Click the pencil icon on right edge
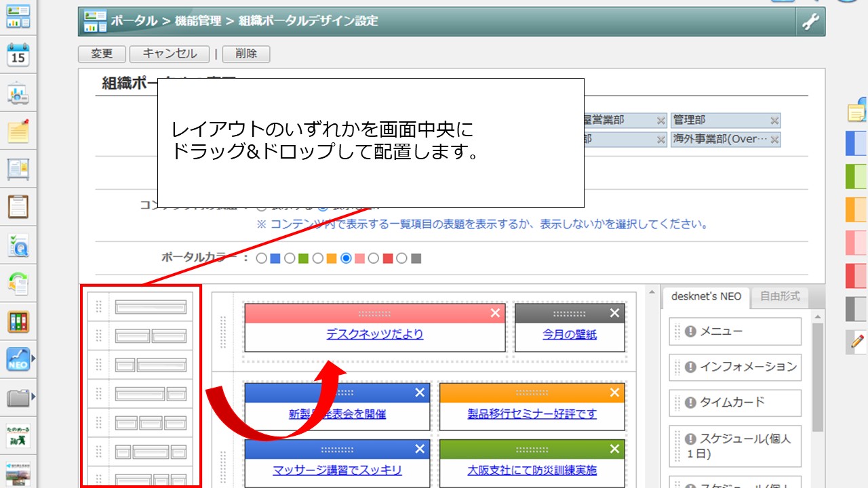This screenshot has height=488, width=868. tap(857, 342)
